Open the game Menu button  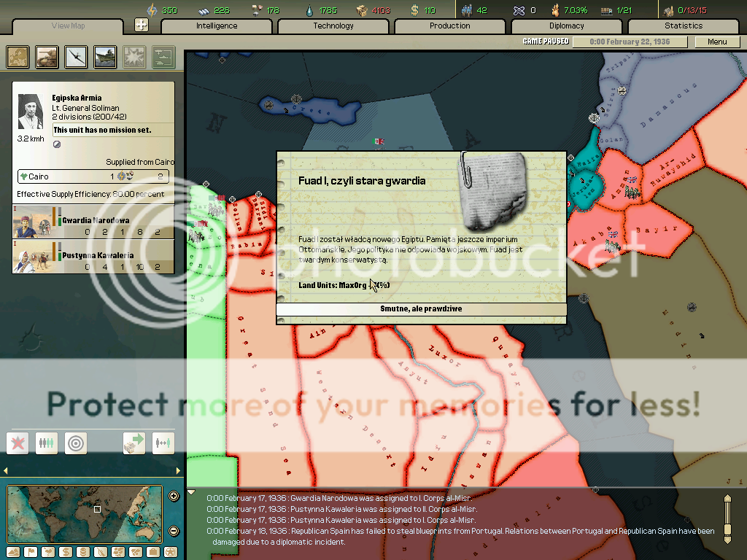(x=717, y=42)
